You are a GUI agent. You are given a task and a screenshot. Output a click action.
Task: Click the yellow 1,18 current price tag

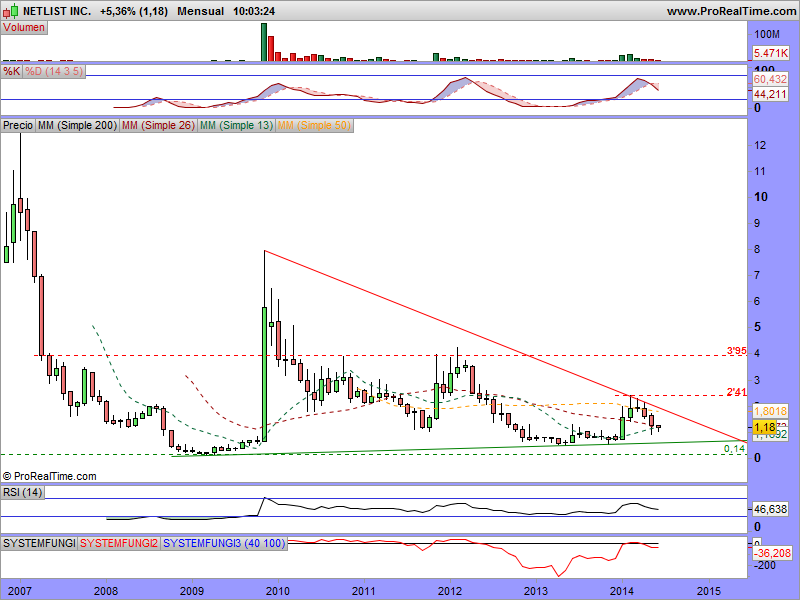764,427
